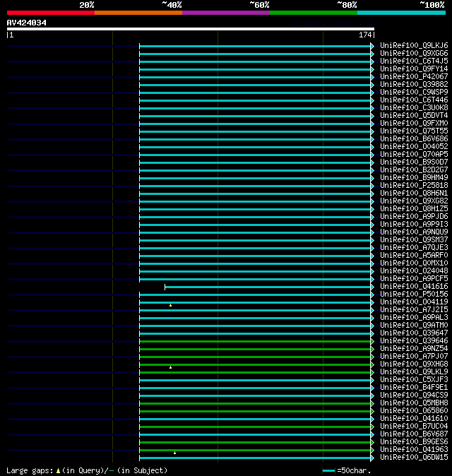Select label UniRef100_O04119
Image resolution: width=452 pixels, height=476 pixels.
point(414,302)
